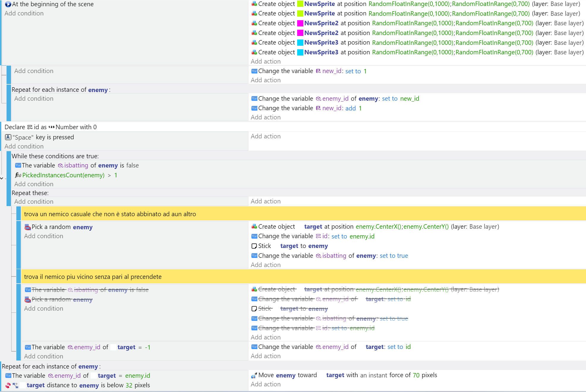Click the distance value '32' pixels

129,385
